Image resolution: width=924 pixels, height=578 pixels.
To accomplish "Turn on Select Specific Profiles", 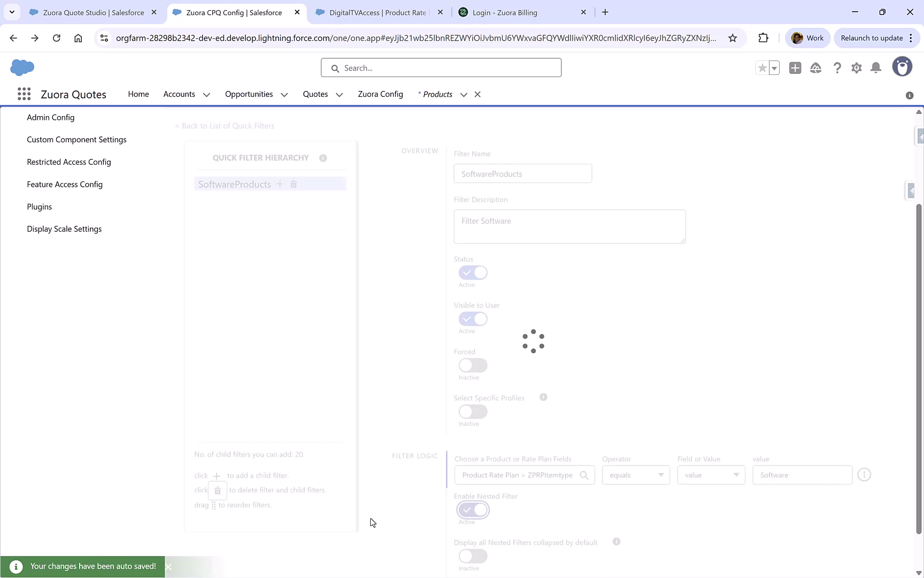I will point(472,412).
